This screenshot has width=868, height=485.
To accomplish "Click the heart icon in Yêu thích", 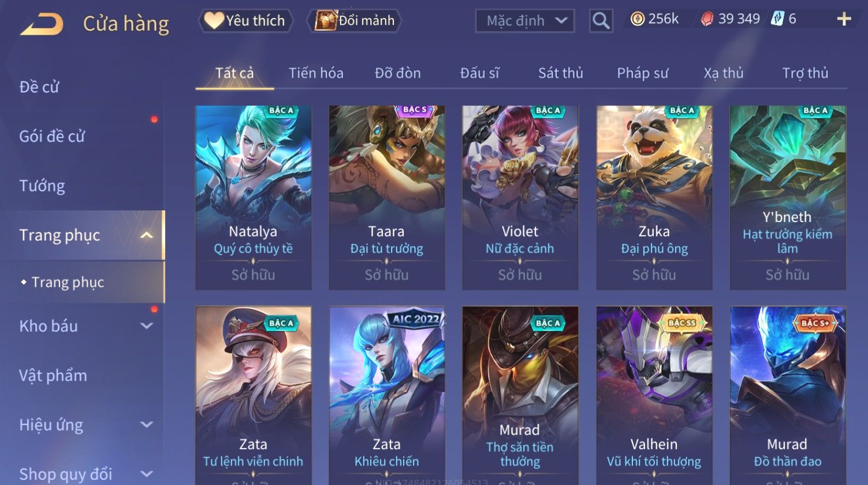I will [x=214, y=20].
